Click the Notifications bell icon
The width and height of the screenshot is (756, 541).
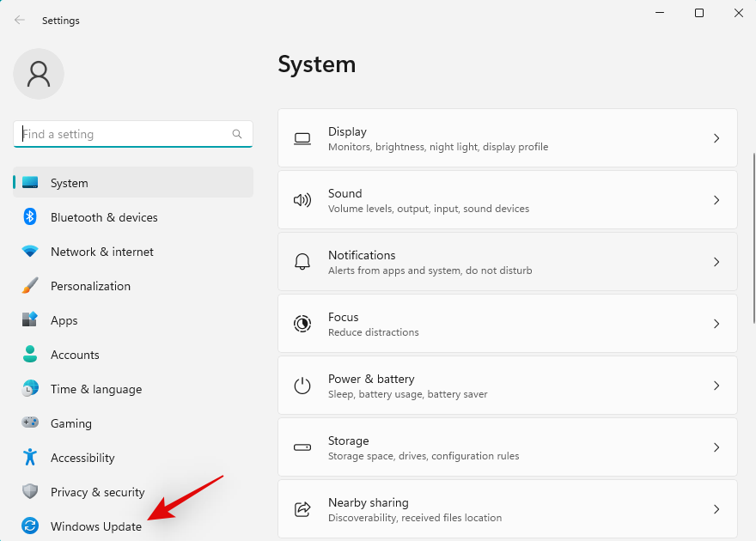point(302,262)
